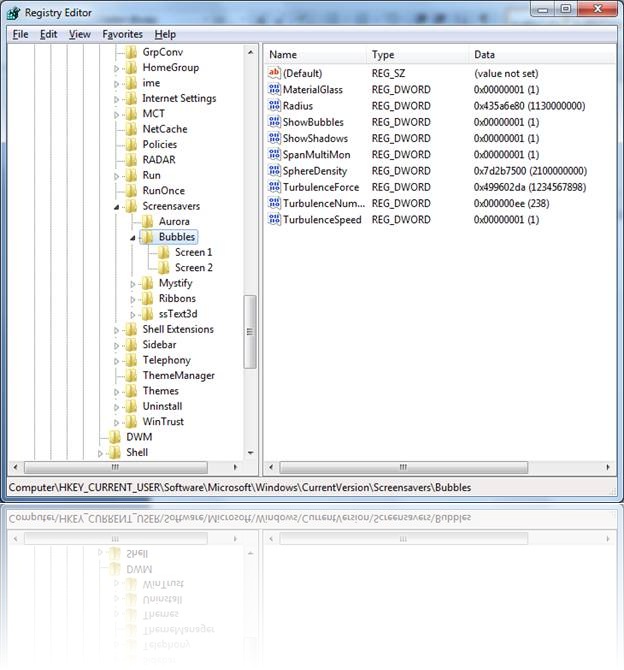Click the DWORD icon beside SpanMultiMon
The image size is (624, 670).
[274, 154]
